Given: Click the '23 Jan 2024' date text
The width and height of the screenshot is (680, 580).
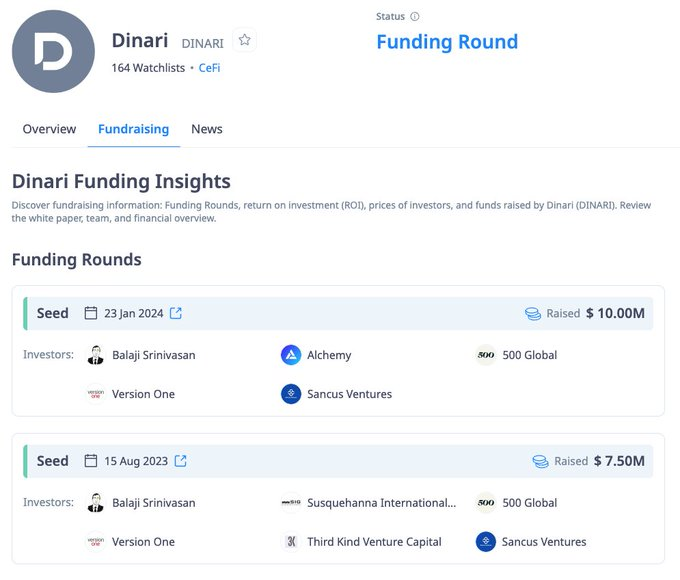Looking at the screenshot, I should [x=134, y=313].
